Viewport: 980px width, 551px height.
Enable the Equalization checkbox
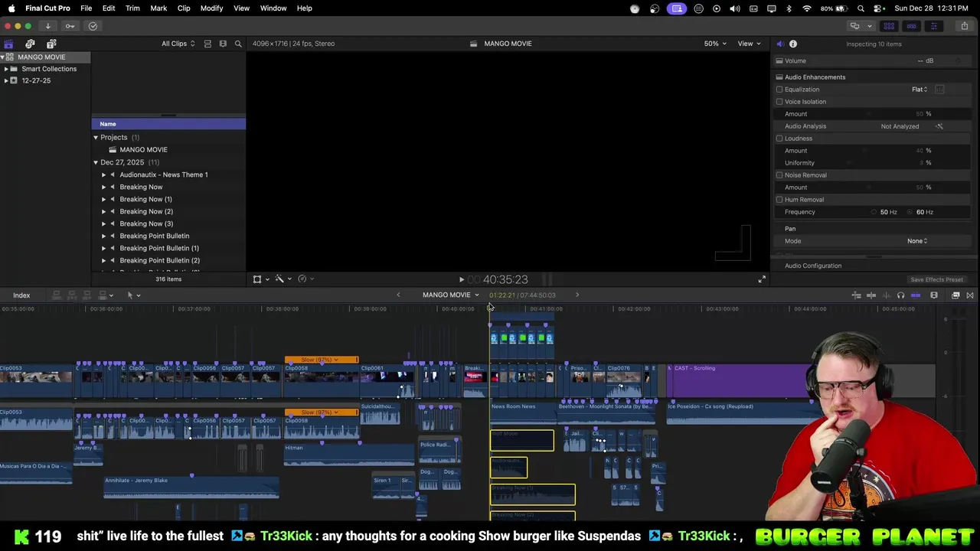(779, 90)
